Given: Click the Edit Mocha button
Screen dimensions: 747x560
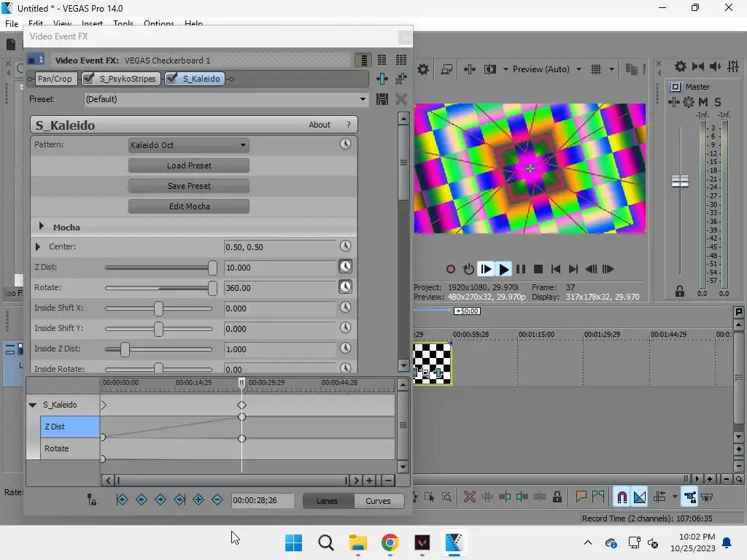Looking at the screenshot, I should click(189, 206).
